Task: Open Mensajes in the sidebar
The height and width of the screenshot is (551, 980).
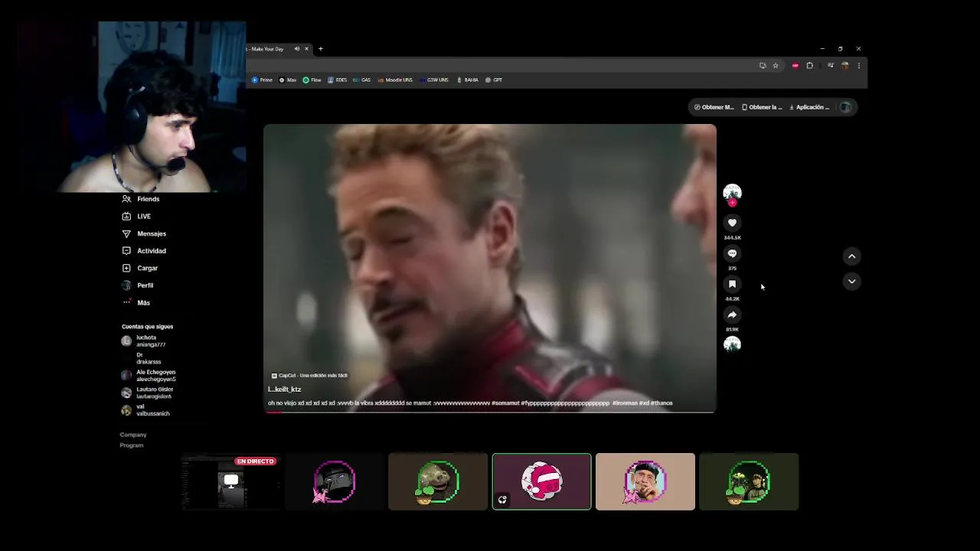Action: tap(144, 233)
